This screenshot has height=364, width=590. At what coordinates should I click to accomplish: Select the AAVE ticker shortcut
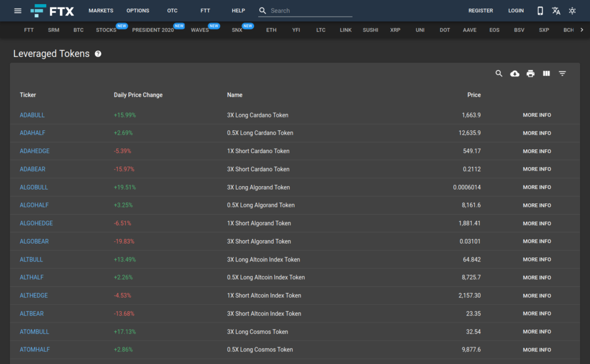pos(470,30)
